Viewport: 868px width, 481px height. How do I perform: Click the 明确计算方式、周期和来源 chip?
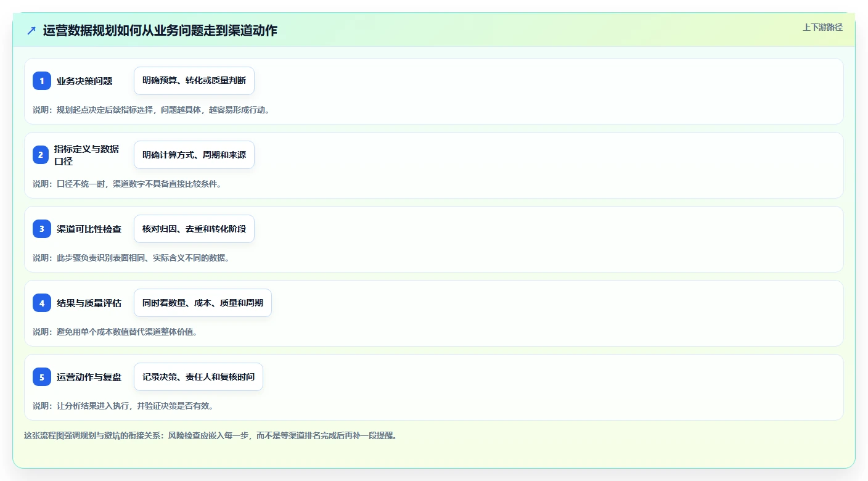(194, 155)
